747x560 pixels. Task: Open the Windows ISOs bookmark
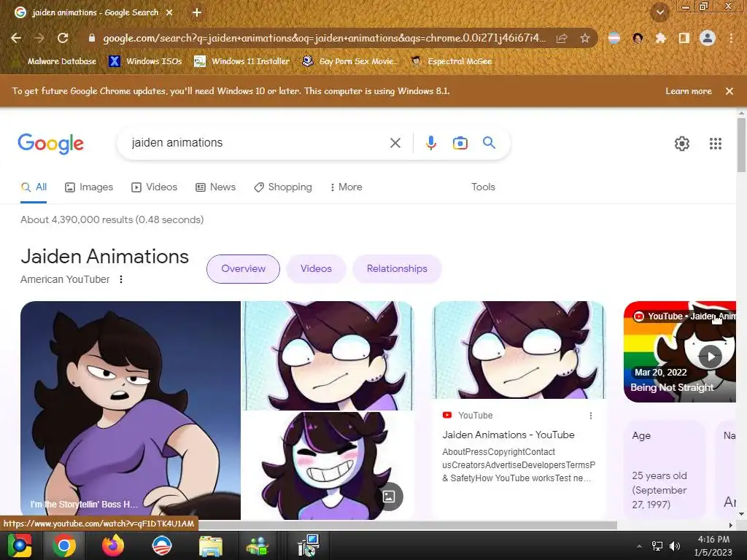[x=146, y=61]
